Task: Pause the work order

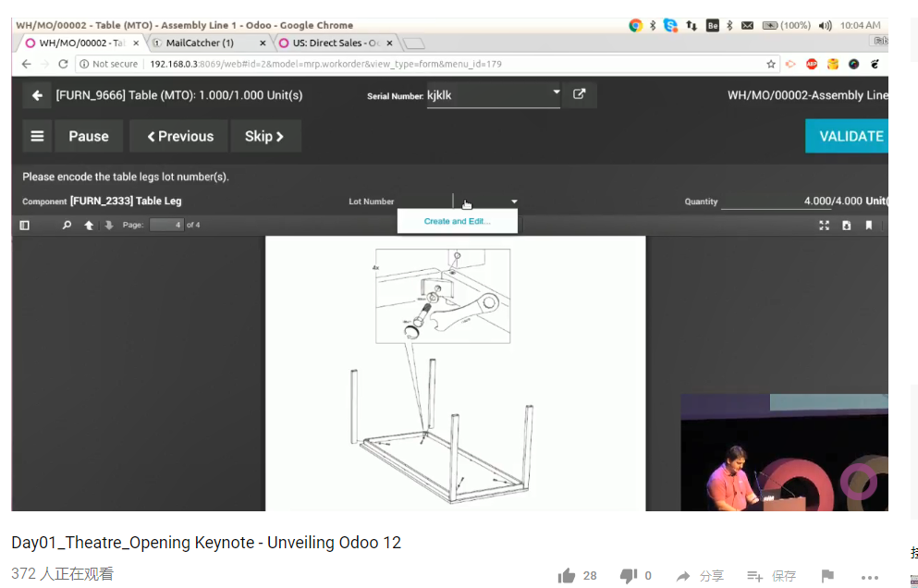Action: (x=89, y=137)
